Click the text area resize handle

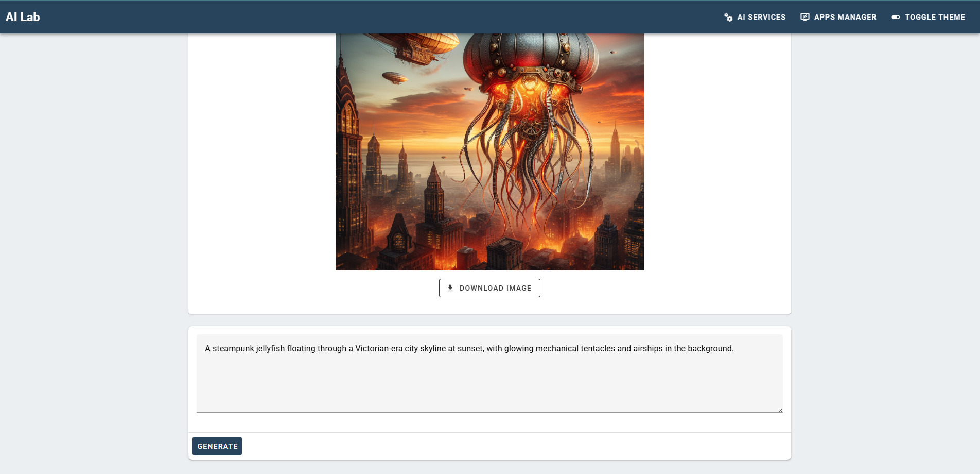click(780, 410)
